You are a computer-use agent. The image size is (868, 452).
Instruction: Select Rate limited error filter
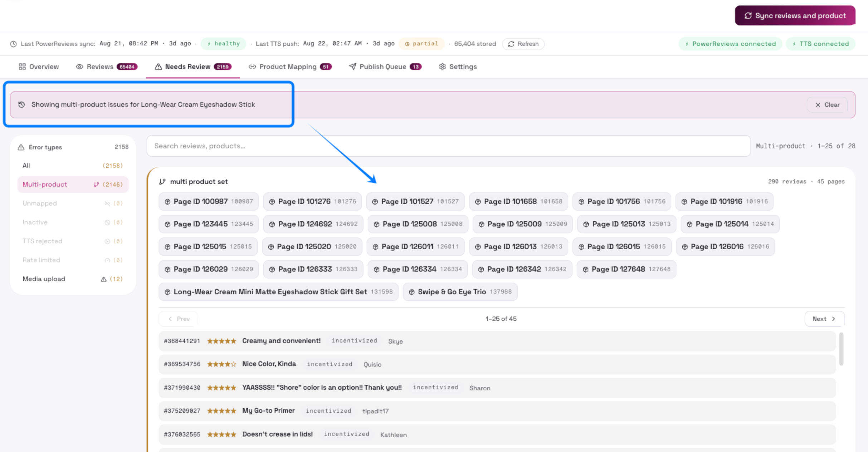click(x=73, y=260)
